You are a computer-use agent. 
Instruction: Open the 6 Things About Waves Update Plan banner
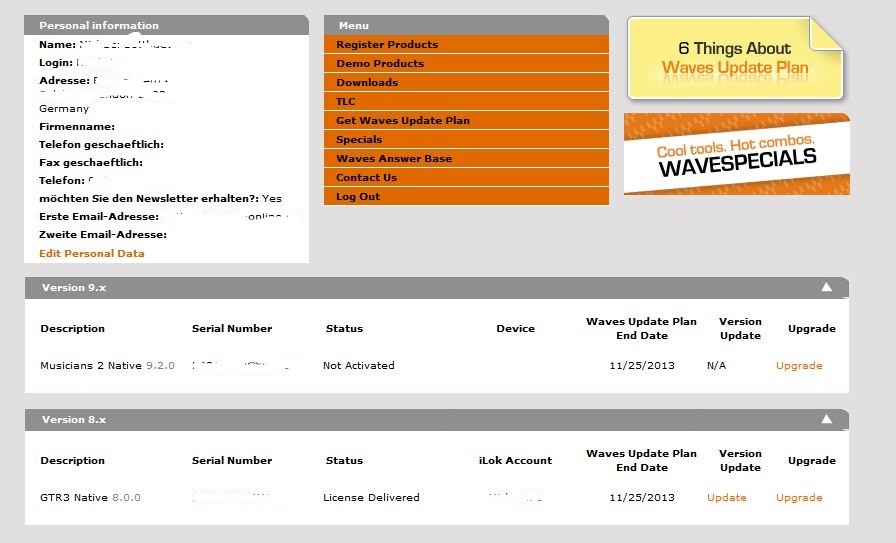point(735,58)
